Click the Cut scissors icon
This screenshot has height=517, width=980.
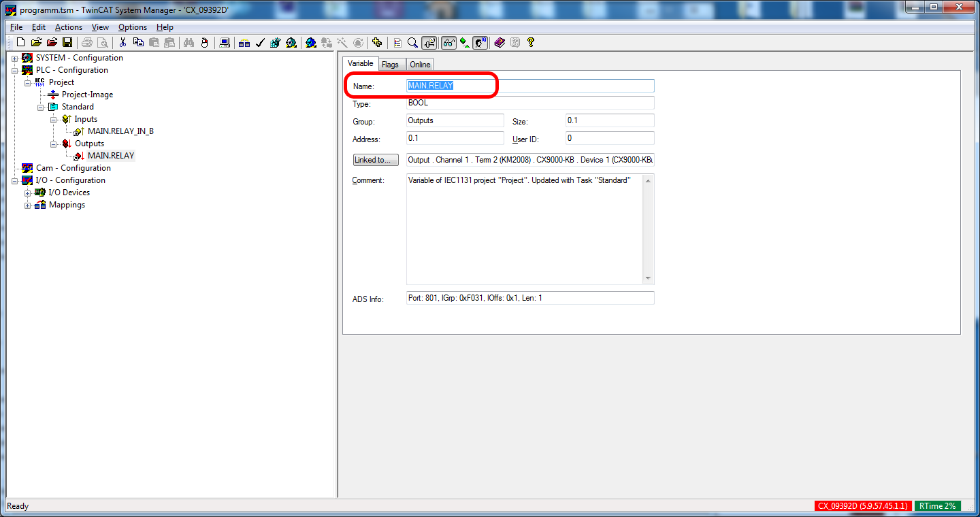122,43
